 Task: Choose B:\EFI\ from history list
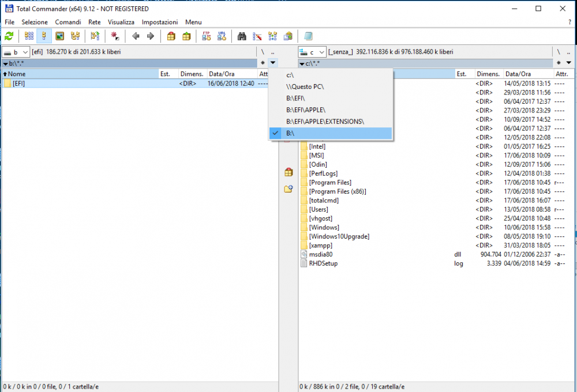pos(331,98)
